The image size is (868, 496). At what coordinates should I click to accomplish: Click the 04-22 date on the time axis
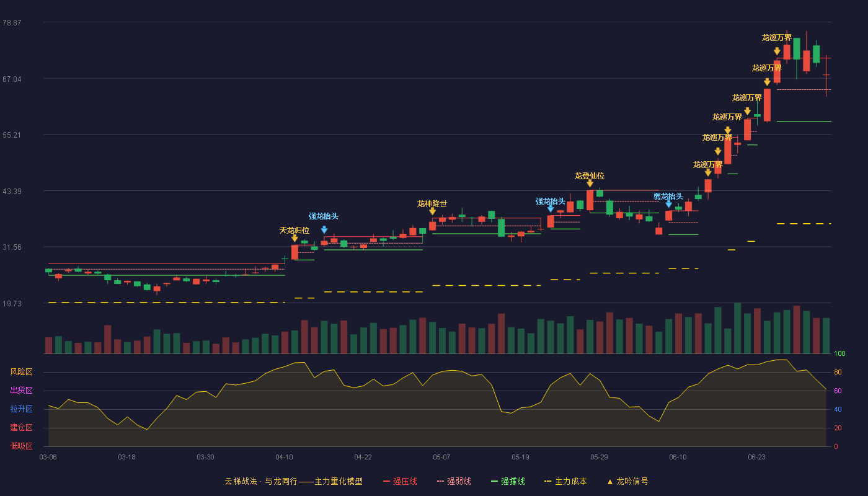(x=363, y=457)
